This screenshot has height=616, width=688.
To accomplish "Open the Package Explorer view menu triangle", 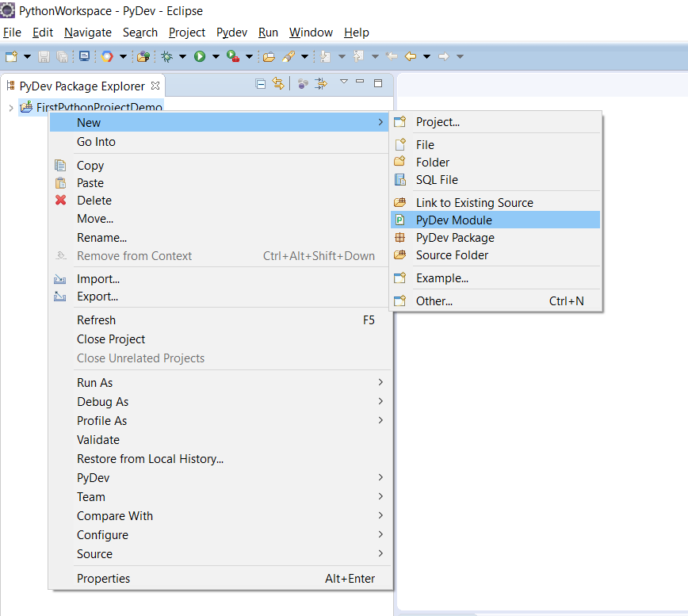I will coord(343,82).
